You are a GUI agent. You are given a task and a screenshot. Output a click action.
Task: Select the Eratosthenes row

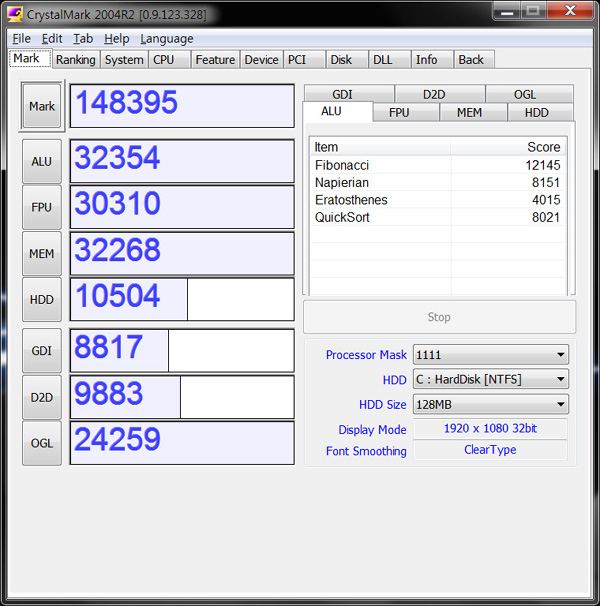(x=438, y=200)
